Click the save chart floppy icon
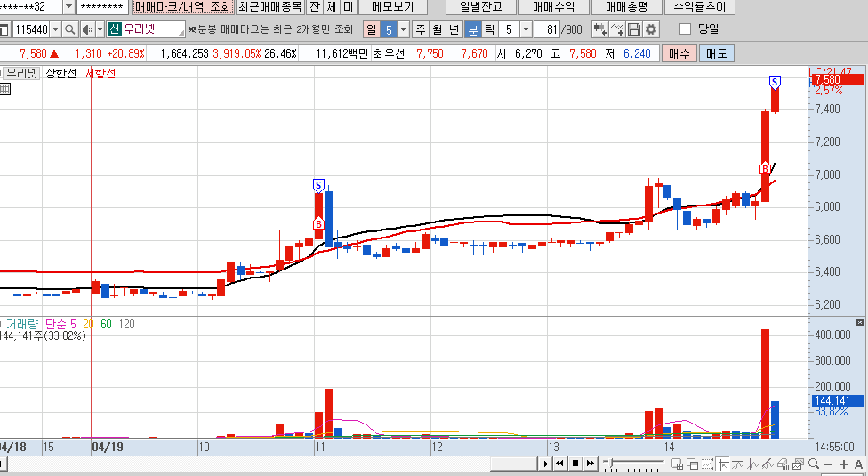868x476 pixels. 634,29
